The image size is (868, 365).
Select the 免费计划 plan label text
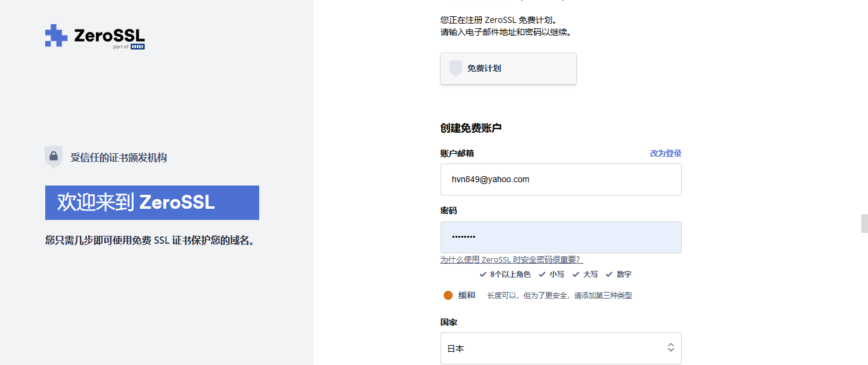[x=484, y=68]
